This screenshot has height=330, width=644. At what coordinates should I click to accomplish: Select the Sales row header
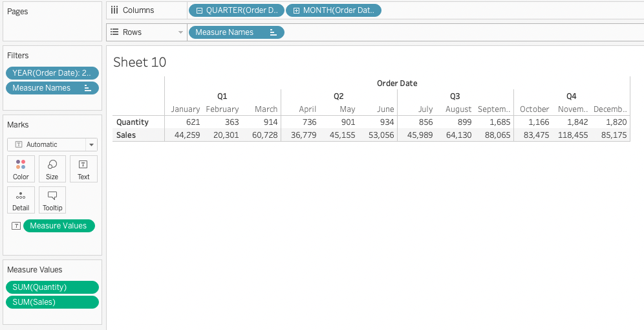click(x=126, y=135)
